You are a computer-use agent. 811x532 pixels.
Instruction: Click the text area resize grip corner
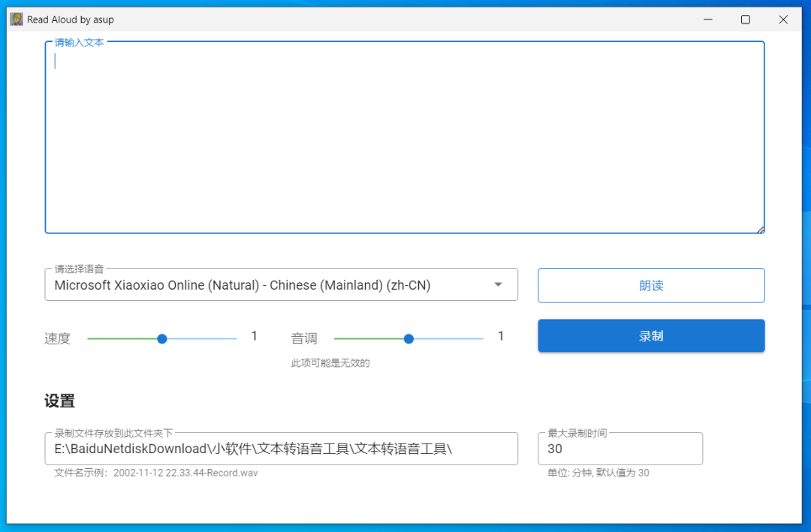coord(760,230)
